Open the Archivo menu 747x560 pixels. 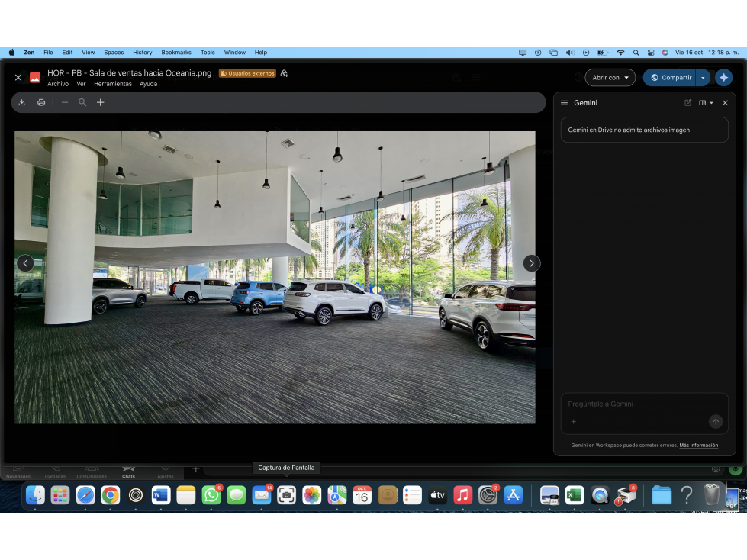tap(58, 84)
